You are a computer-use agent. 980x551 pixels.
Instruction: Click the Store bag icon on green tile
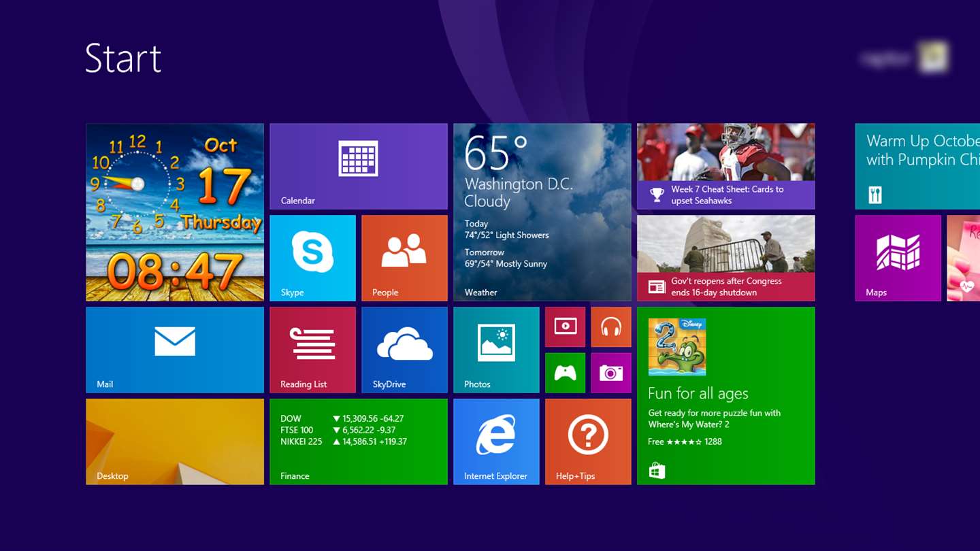(x=657, y=471)
